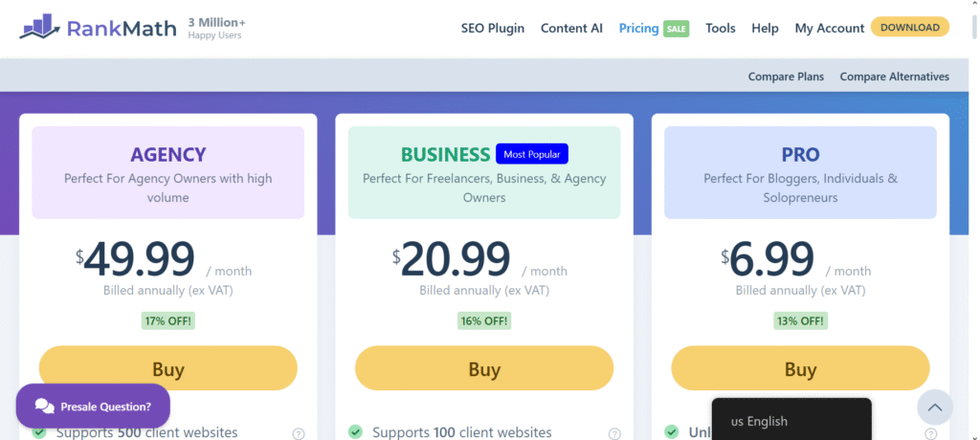The width and height of the screenshot is (980, 440).
Task: Click help icon next to 100 client websites
Action: point(614,433)
